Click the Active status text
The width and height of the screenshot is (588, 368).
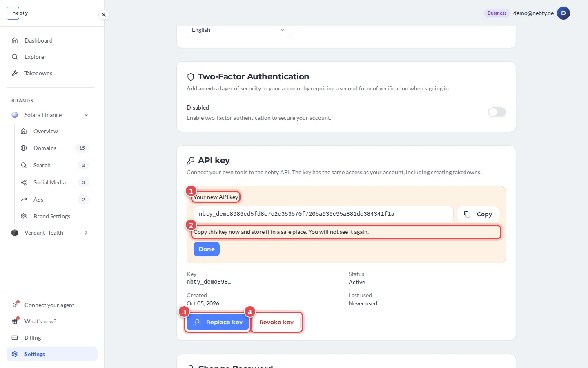coord(357,282)
